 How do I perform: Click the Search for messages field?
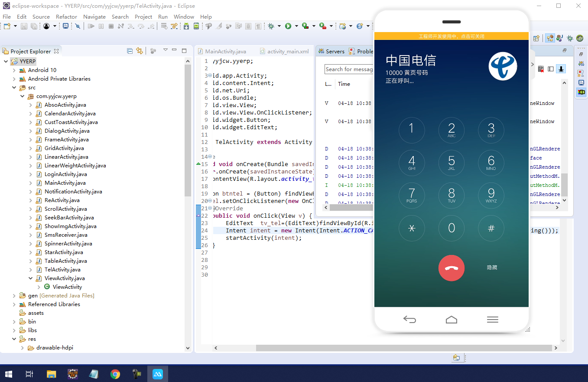[349, 69]
